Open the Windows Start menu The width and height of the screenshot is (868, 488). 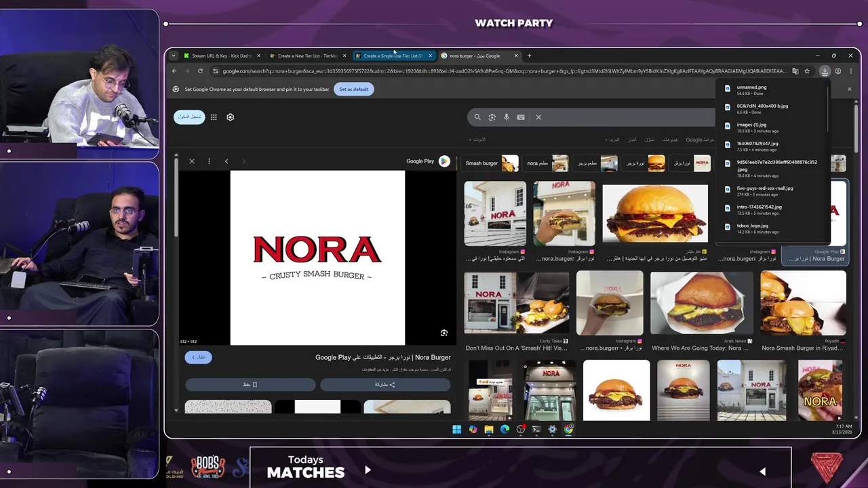pos(456,429)
